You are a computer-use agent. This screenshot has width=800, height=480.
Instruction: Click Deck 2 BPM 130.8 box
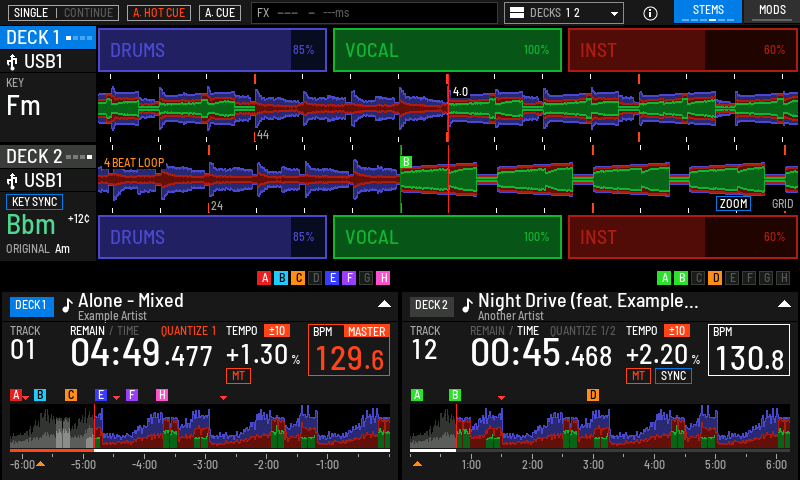748,350
